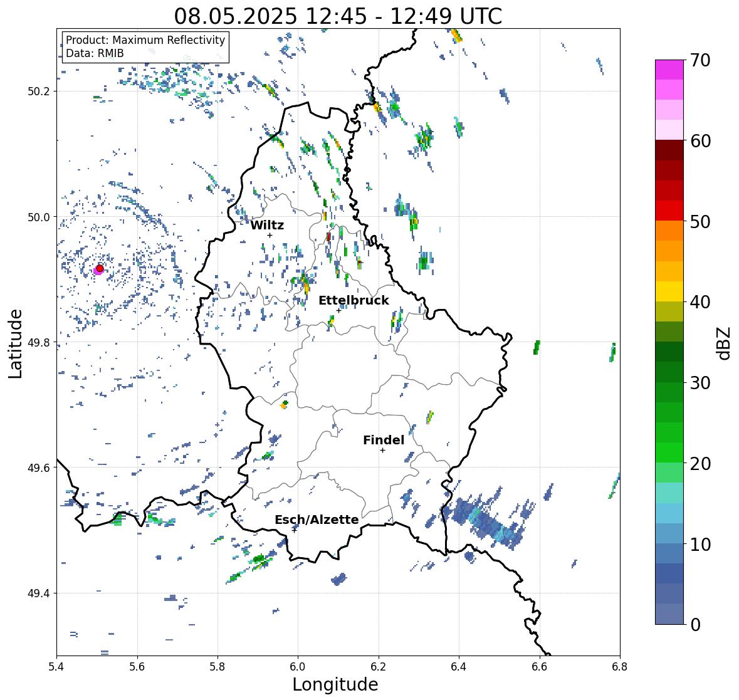Click the 6.0 longitude tick label
The height and width of the screenshot is (700, 739).
coord(298,666)
